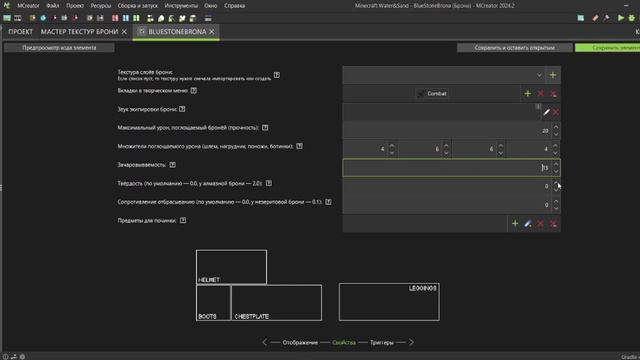This screenshot has height=360, width=640.
Task: Open the Окно menu
Action: click(211, 6)
